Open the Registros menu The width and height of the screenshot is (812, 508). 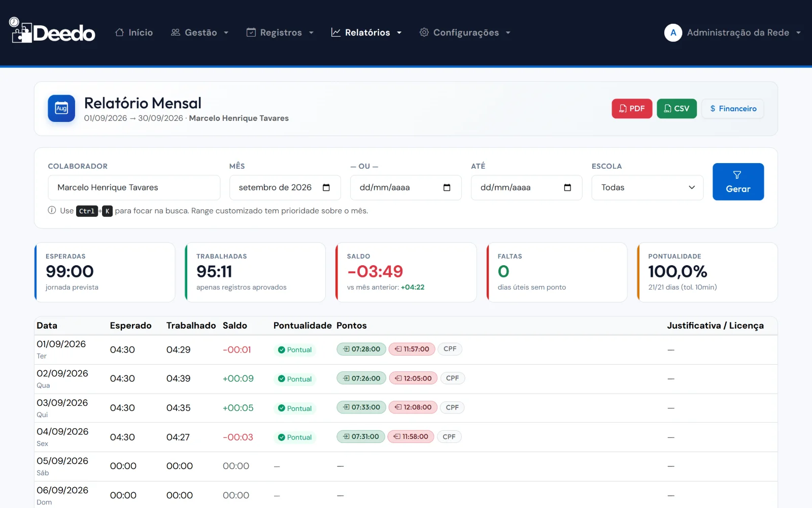pos(280,33)
